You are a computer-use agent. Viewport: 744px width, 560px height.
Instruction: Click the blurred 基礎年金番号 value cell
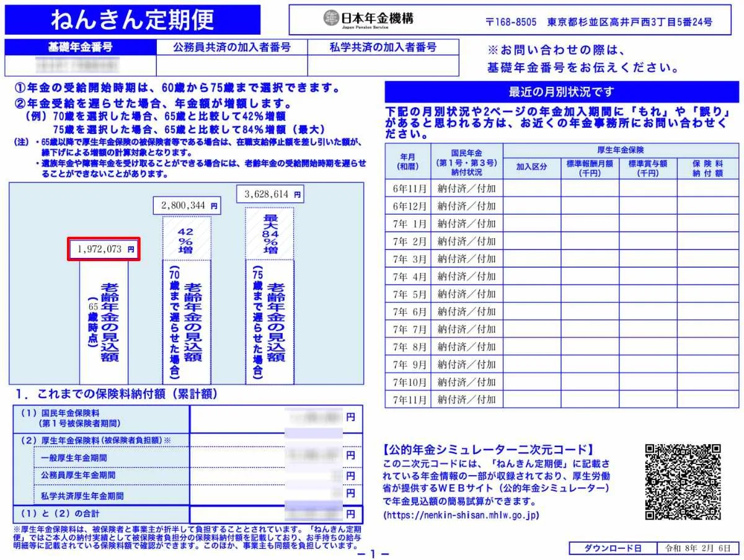click(81, 65)
